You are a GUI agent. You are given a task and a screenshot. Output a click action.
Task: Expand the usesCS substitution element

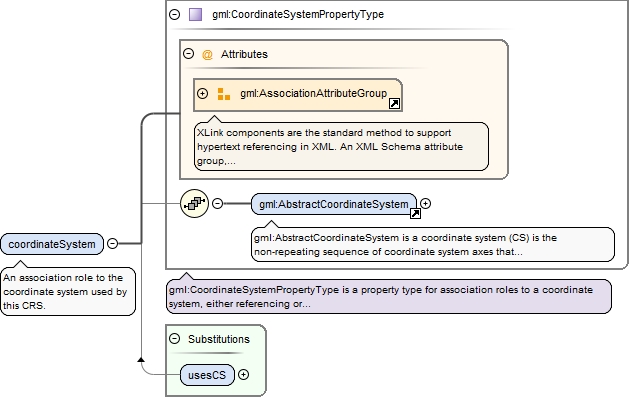(243, 375)
